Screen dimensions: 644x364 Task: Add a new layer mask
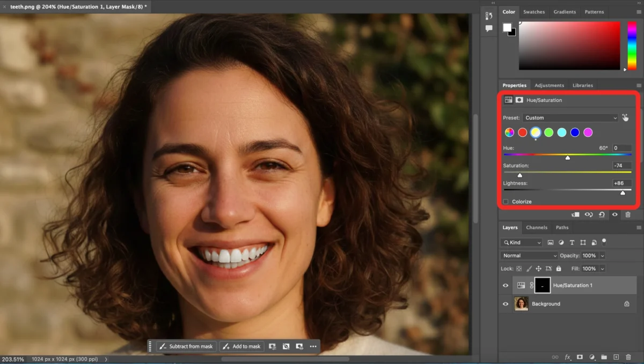(580, 357)
